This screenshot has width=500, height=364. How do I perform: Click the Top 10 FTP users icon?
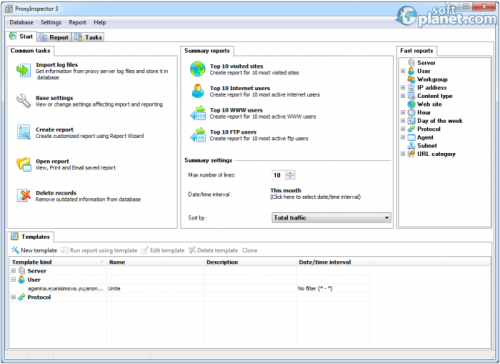[198, 135]
